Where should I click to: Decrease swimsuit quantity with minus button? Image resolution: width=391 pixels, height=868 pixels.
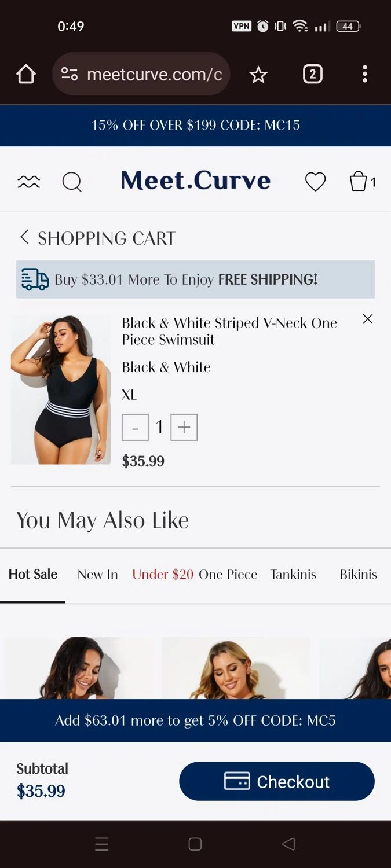pyautogui.click(x=135, y=428)
